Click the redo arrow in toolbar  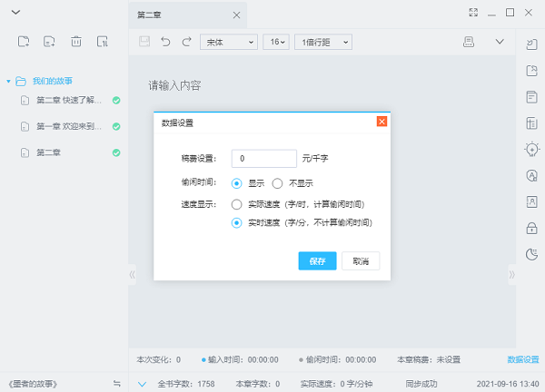186,42
